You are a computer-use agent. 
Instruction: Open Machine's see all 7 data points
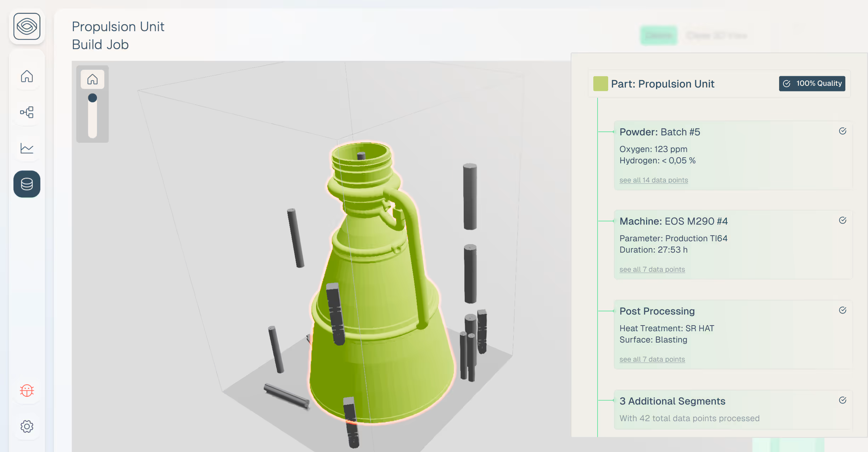652,270
